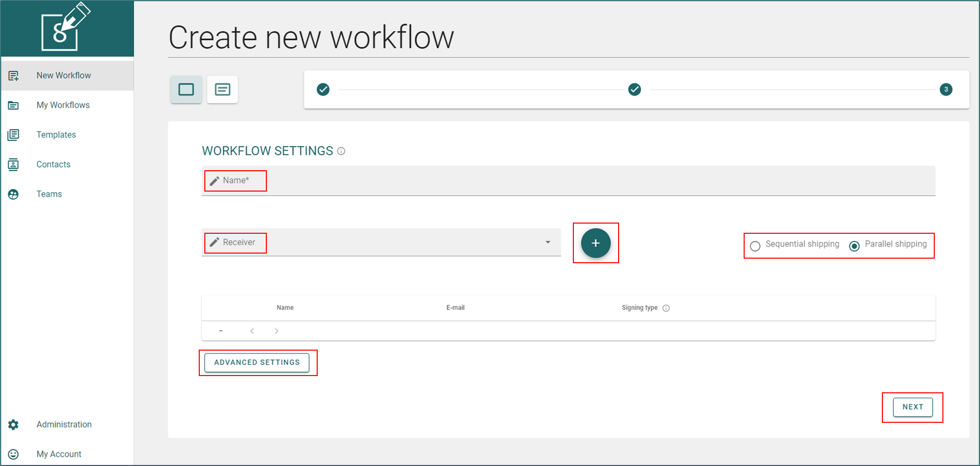Click the Signing type column header

(x=639, y=307)
